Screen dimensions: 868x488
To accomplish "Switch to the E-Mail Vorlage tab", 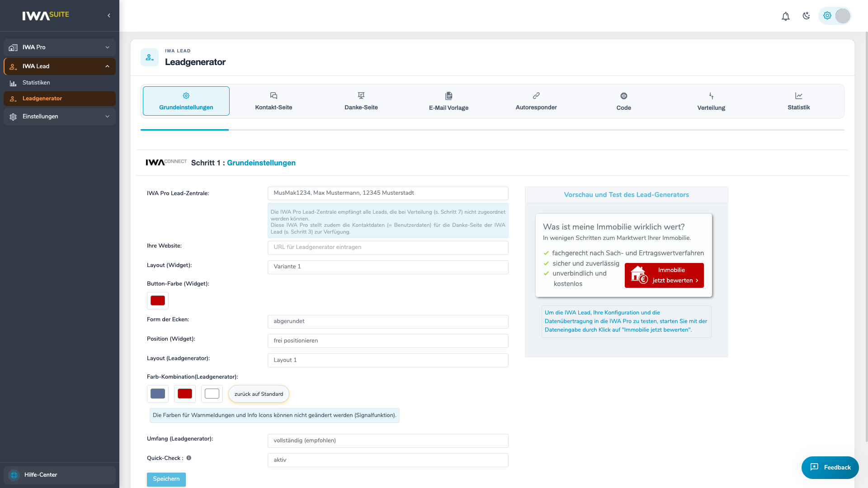I will click(448, 101).
